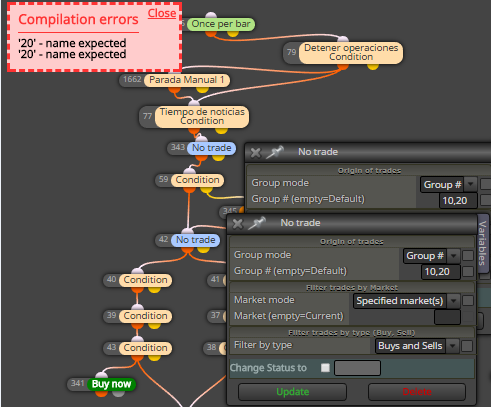Click yellow output connector of Condition 59
491x407 pixels.
click(x=206, y=189)
